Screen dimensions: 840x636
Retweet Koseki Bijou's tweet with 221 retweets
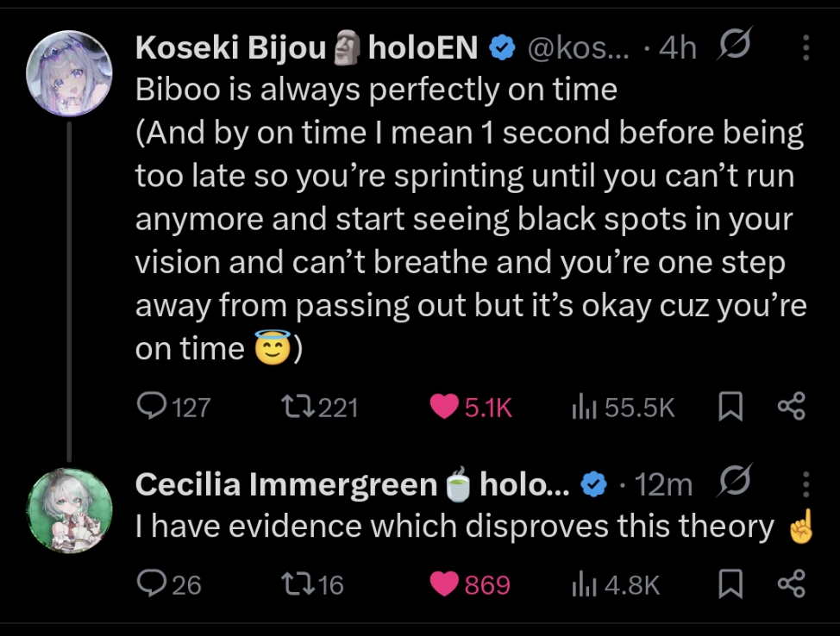coord(320,407)
